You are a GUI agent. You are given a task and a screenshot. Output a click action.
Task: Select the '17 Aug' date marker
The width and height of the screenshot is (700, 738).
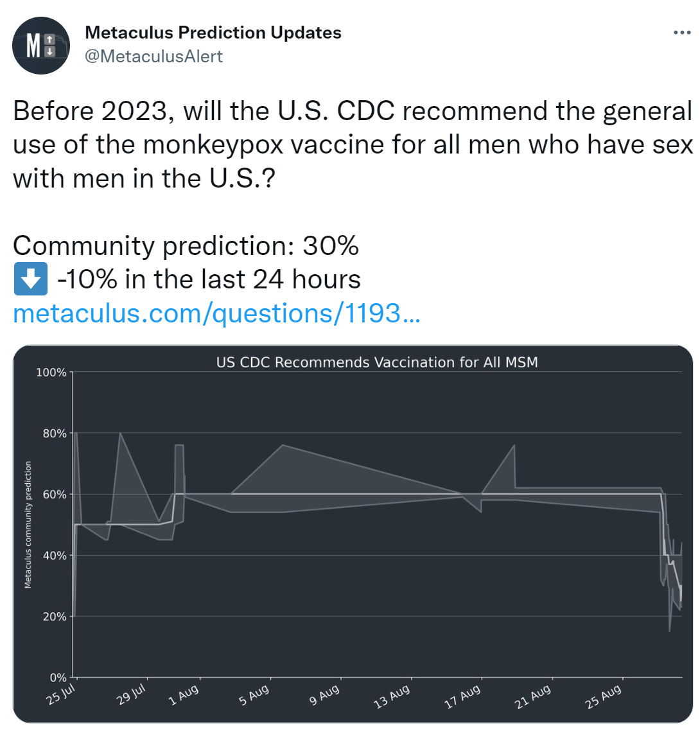(462, 697)
